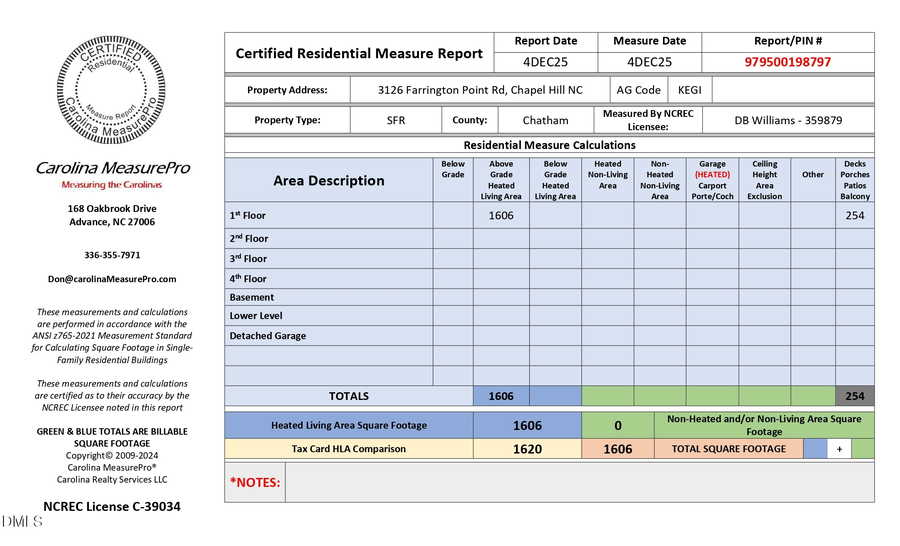Click the DB Williams - 359879 licensee cell
This screenshot has height=546, width=900.
[787, 120]
